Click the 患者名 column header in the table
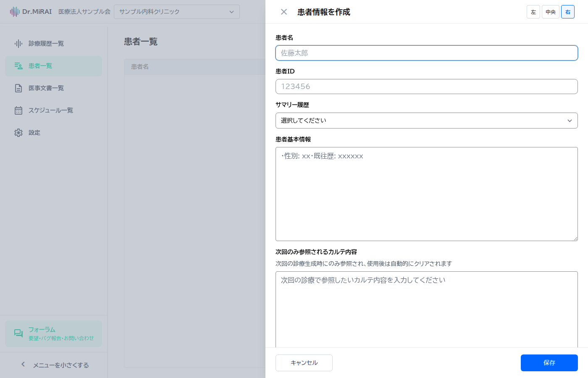588x378 pixels. tap(140, 67)
